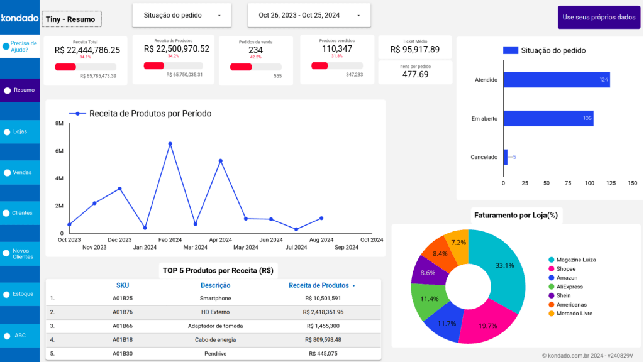Open the Situação do pedido dropdown filter
The height and width of the screenshot is (362, 644).
182,15
